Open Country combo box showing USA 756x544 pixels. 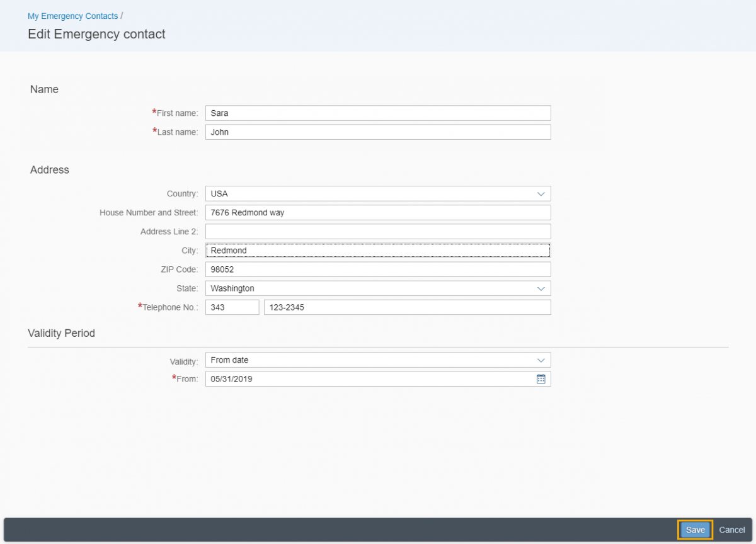click(x=370, y=194)
